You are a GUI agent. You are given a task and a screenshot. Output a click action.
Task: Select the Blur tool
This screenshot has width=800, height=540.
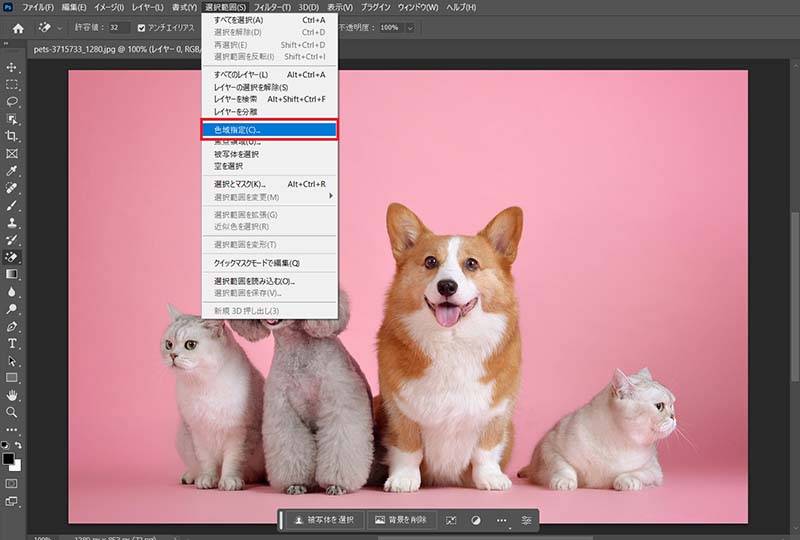pyautogui.click(x=12, y=291)
